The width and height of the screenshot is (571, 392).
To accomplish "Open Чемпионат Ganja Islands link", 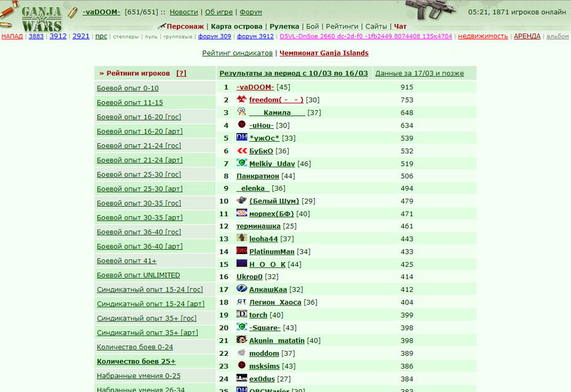I will pos(324,53).
